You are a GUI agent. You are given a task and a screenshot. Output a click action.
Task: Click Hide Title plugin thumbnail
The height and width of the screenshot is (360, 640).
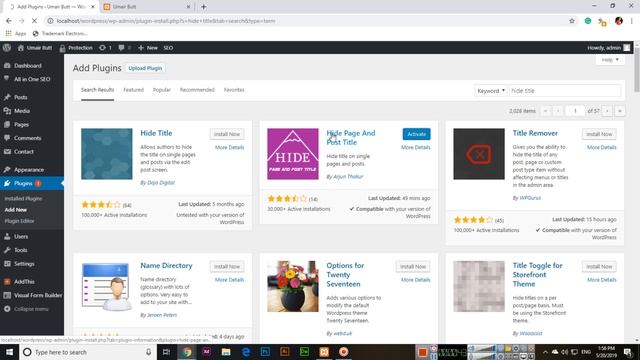pyautogui.click(x=107, y=154)
